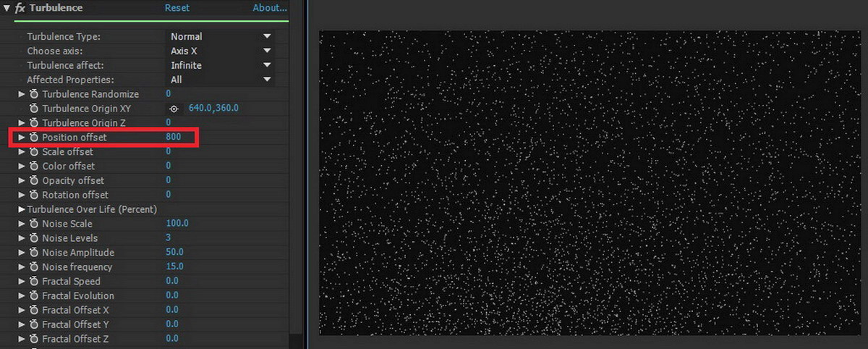Click the Fractal Offset Y value
The image size is (868, 349).
click(x=172, y=324)
